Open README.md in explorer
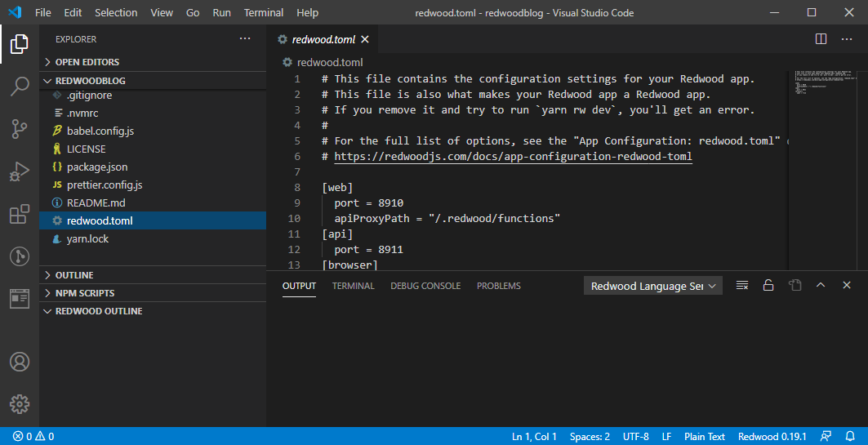This screenshot has height=445, width=868. point(153,202)
